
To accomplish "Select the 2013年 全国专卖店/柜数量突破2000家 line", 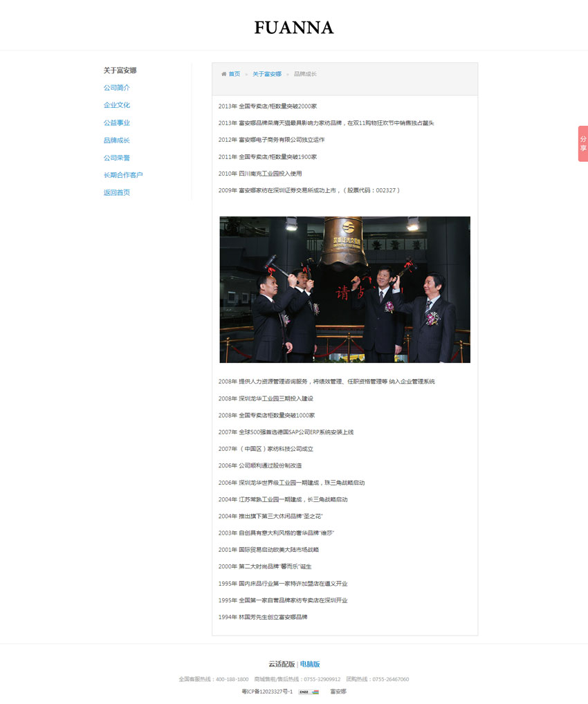I will (268, 106).
